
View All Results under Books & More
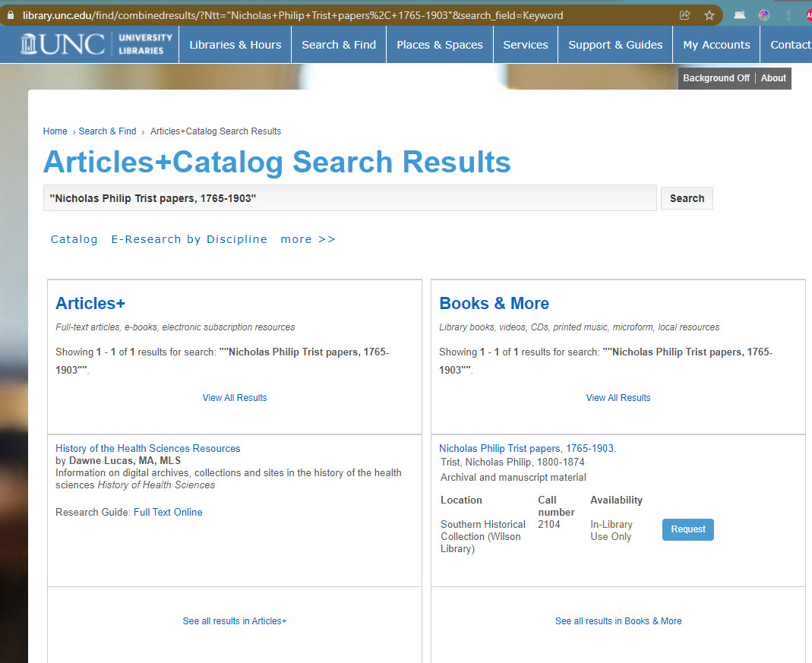coord(618,397)
